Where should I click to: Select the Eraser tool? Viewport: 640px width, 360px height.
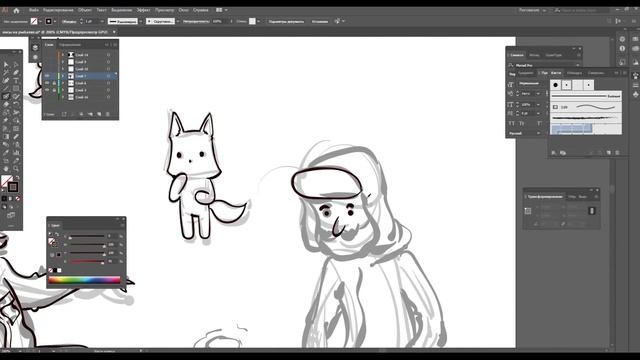[6, 104]
